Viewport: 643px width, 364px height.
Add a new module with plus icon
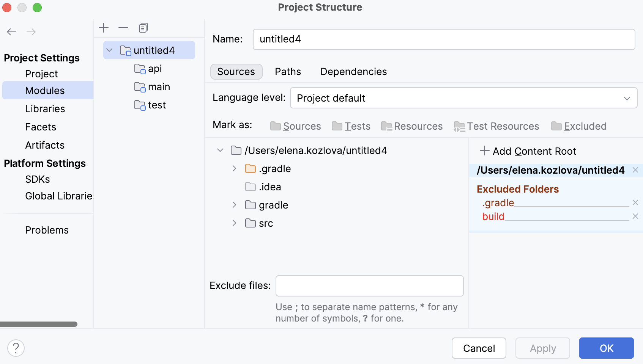point(104,28)
